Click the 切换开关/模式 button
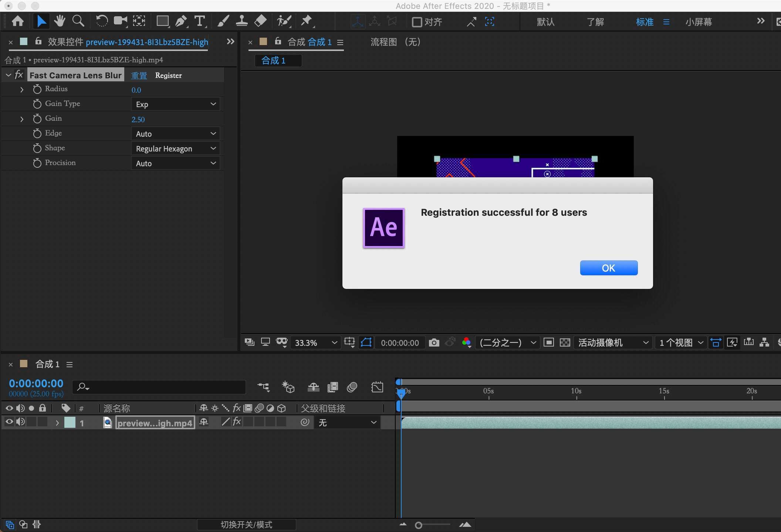Viewport: 781px width, 532px height. point(246,525)
